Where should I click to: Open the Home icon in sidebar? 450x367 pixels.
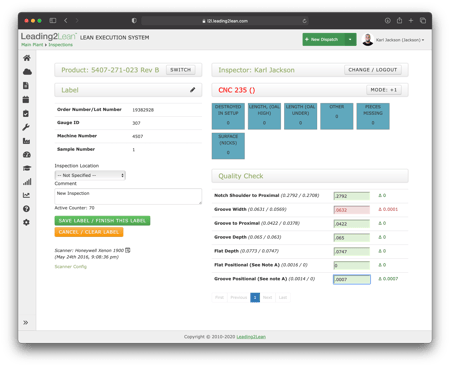[x=27, y=58]
